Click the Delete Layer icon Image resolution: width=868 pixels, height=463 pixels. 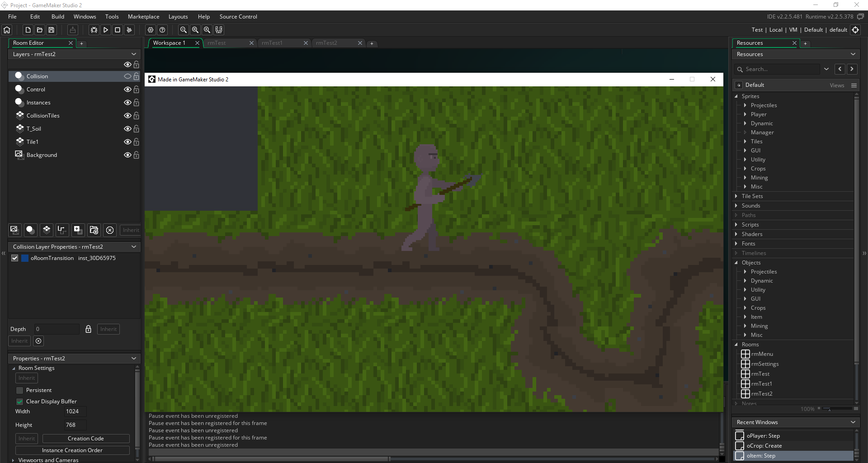tap(110, 230)
